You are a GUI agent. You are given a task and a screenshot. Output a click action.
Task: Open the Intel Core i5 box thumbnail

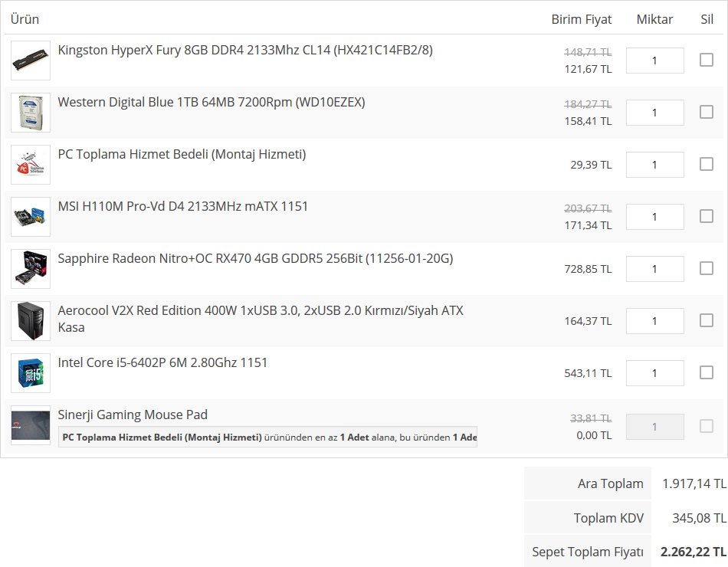(x=31, y=373)
